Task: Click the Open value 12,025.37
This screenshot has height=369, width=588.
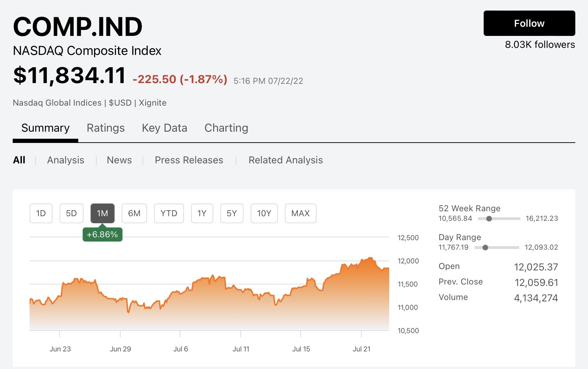Action: pos(536,267)
